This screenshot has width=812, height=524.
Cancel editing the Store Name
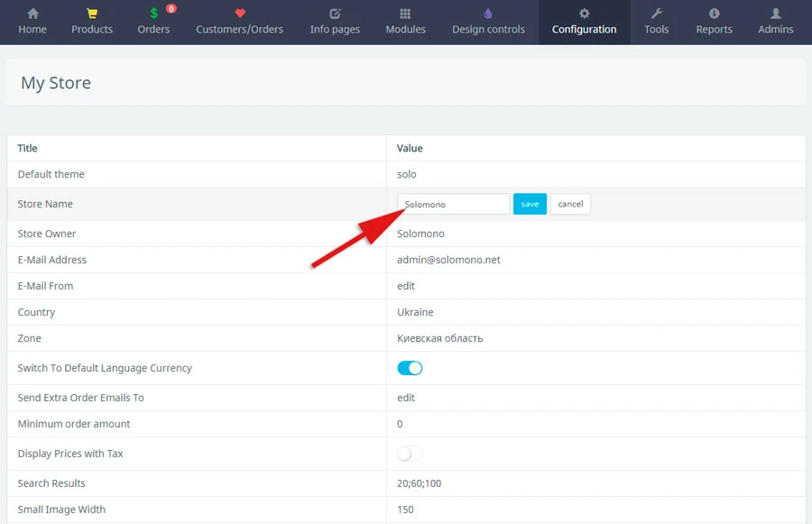point(570,204)
